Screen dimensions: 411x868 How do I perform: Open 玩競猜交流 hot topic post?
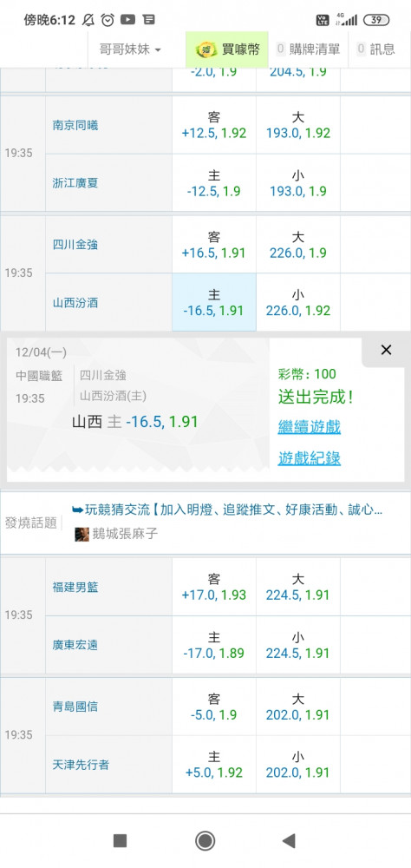(227, 510)
